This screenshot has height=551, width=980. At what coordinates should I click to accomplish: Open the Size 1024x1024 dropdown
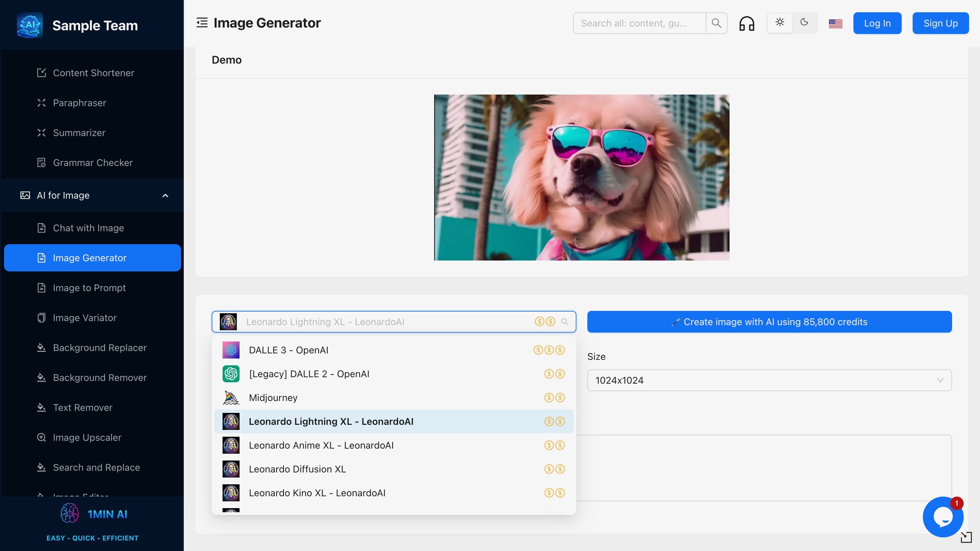point(769,380)
